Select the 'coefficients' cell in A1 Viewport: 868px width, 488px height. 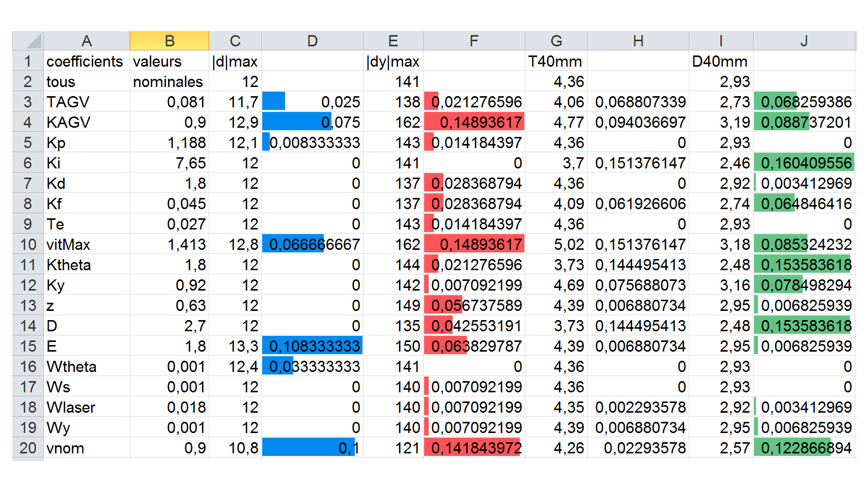(x=85, y=62)
